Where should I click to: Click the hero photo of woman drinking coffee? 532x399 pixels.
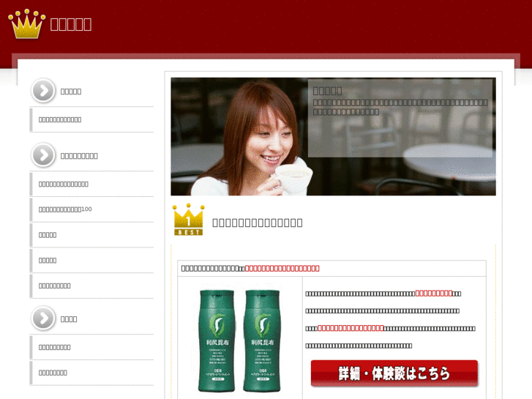pyautogui.click(x=333, y=136)
